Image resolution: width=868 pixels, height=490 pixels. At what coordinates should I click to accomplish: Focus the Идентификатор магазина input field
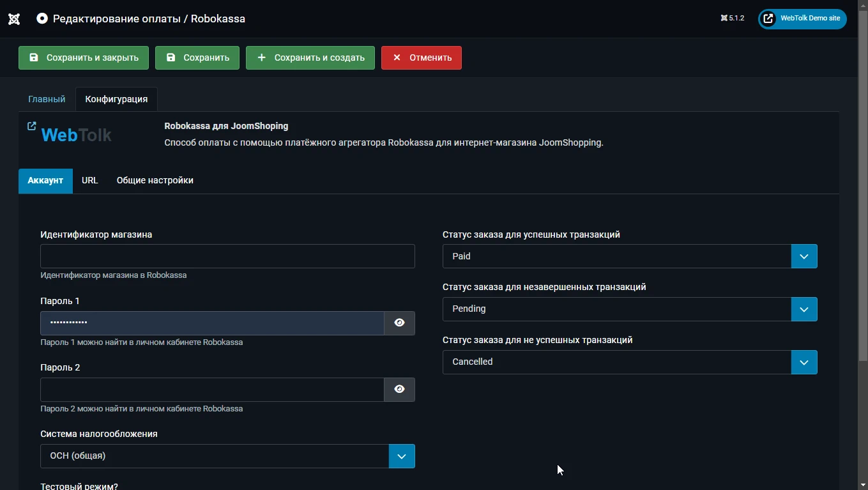[227, 256]
